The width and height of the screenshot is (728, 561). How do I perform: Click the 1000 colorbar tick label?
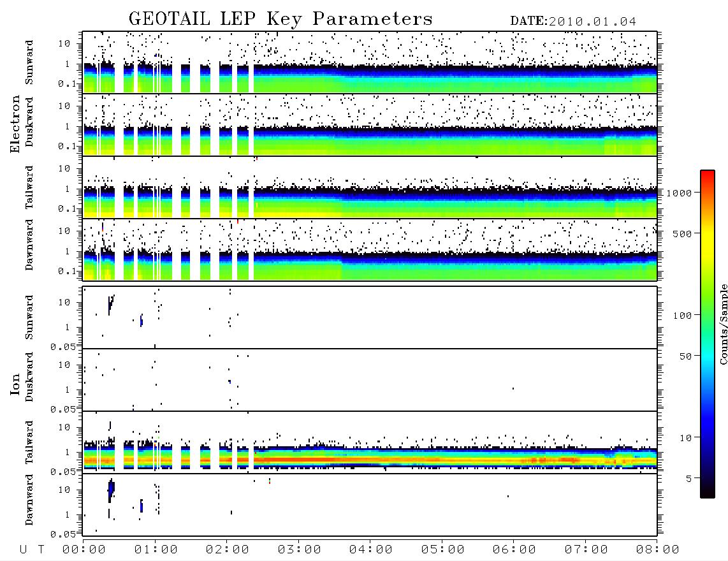pyautogui.click(x=679, y=193)
